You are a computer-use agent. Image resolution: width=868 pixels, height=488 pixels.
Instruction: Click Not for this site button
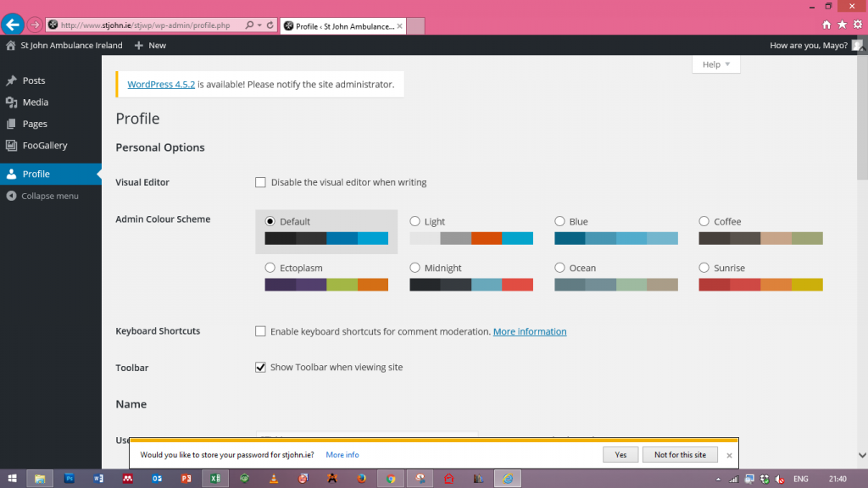[x=680, y=455]
